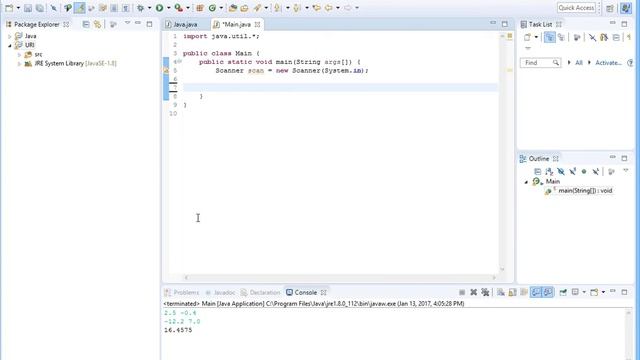Toggle Show Console on standard error change
The image size is (640, 360).
(548, 292)
